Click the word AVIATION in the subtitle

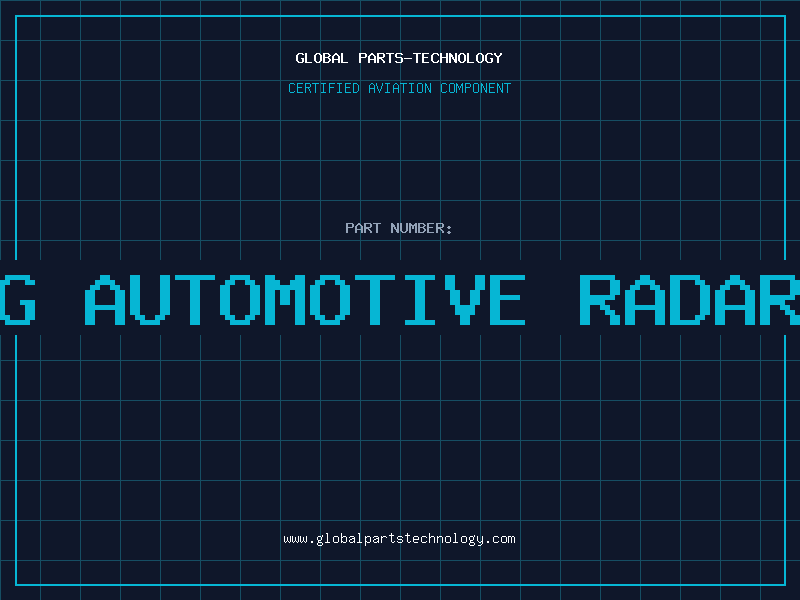coord(401,88)
